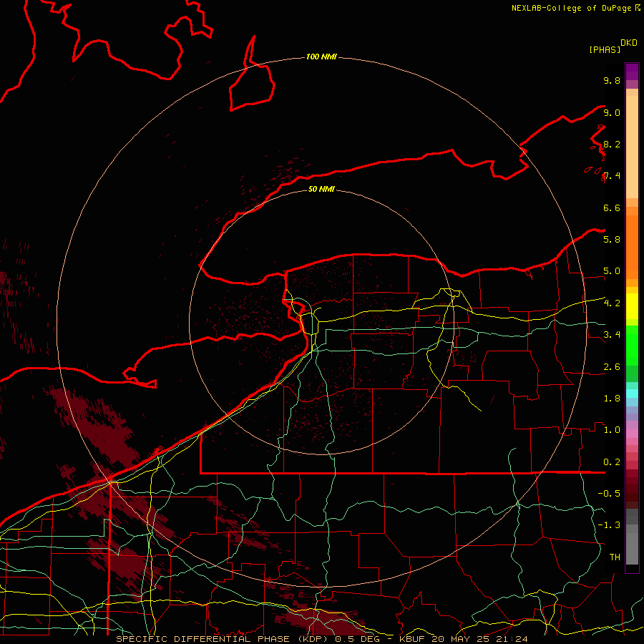Click the 5.8 color scale label
644x644 pixels.
pos(612,239)
